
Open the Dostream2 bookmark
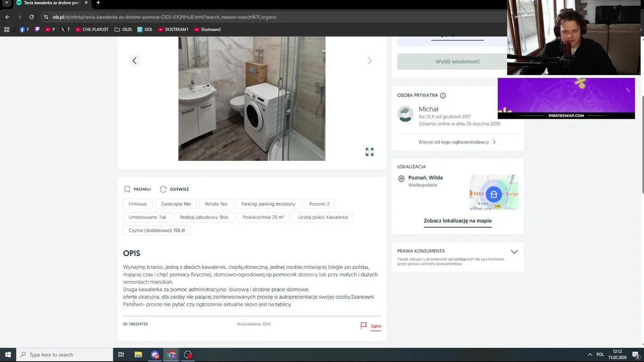click(207, 30)
